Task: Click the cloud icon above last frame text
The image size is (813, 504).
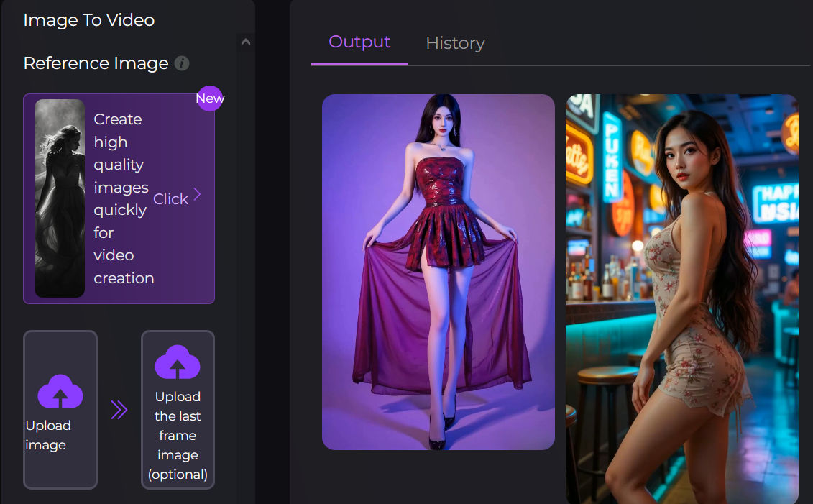Action: point(178,362)
